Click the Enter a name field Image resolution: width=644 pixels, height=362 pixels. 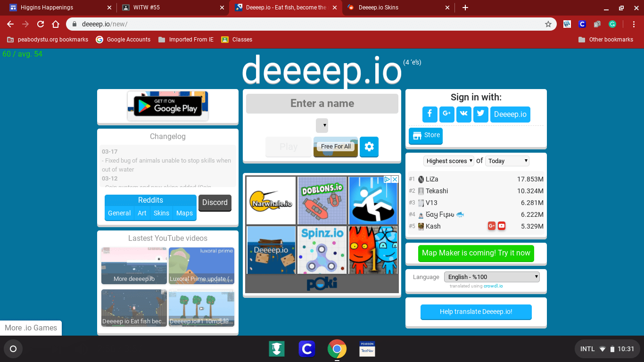(x=322, y=103)
